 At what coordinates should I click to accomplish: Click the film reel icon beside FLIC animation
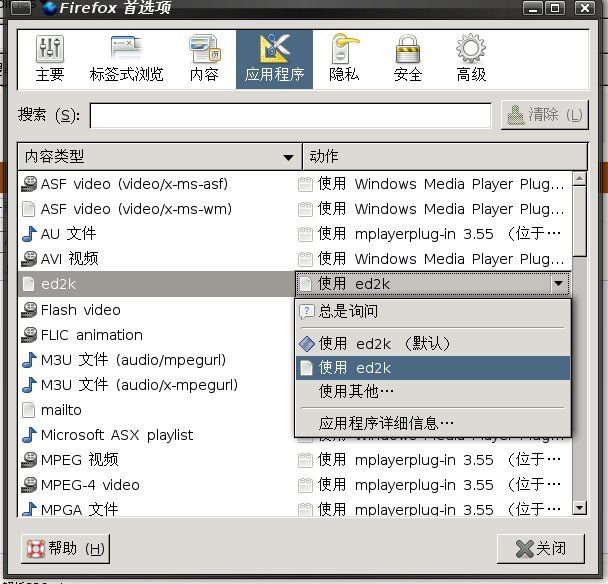point(29,335)
